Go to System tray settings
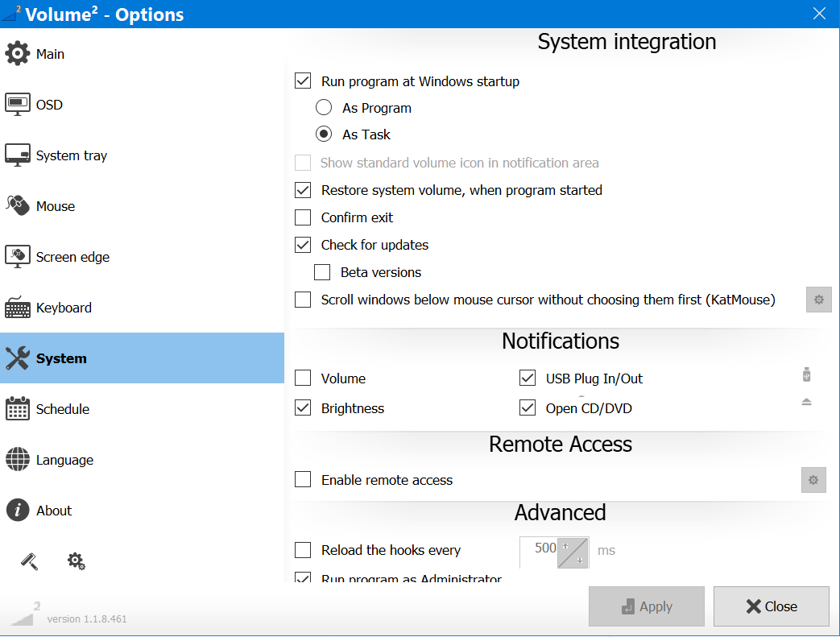The height and width of the screenshot is (637, 840). pos(142,155)
